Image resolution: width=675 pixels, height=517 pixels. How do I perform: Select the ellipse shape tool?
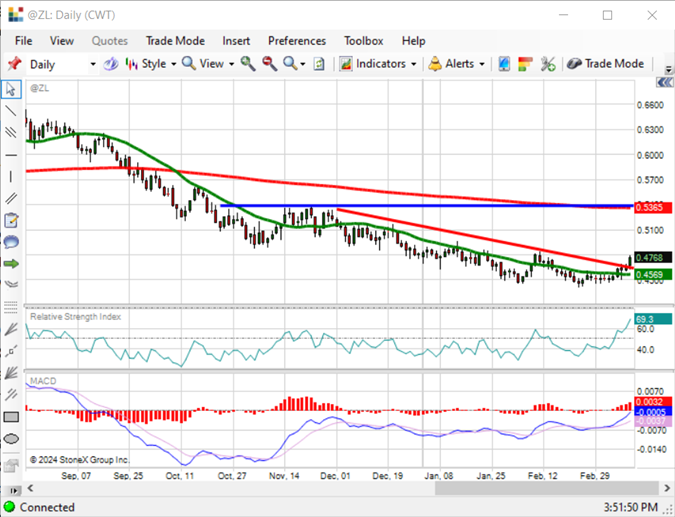11,439
